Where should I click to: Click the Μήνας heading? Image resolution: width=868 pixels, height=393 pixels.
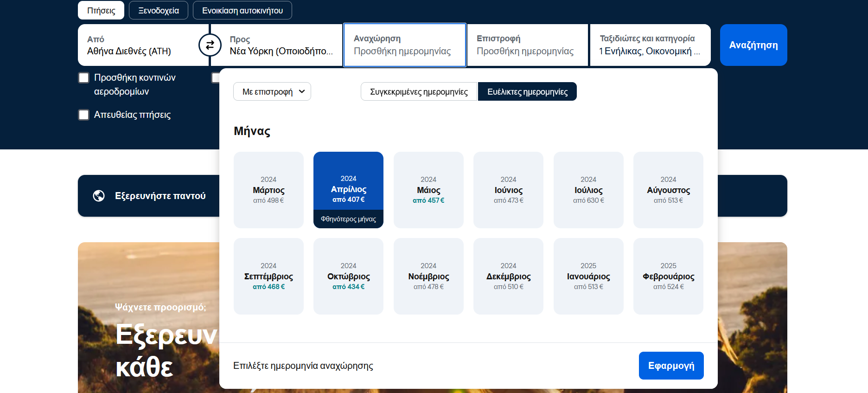point(252,131)
